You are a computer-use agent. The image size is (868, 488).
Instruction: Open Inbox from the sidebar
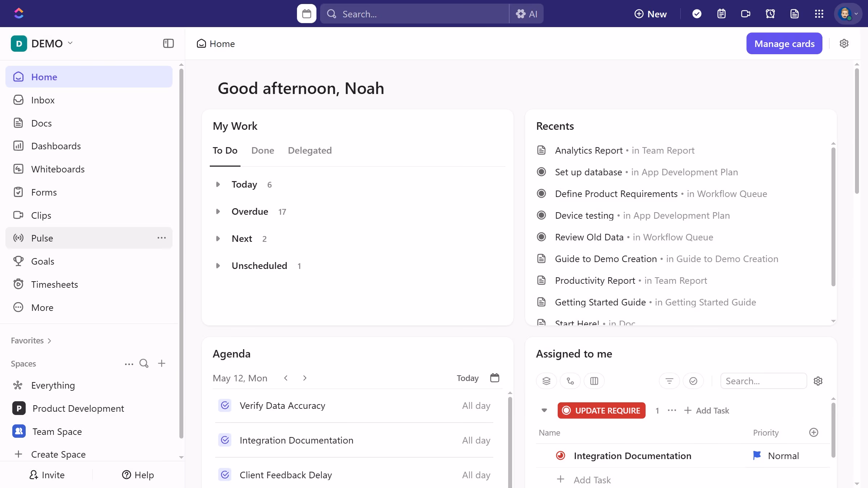[x=89, y=100]
